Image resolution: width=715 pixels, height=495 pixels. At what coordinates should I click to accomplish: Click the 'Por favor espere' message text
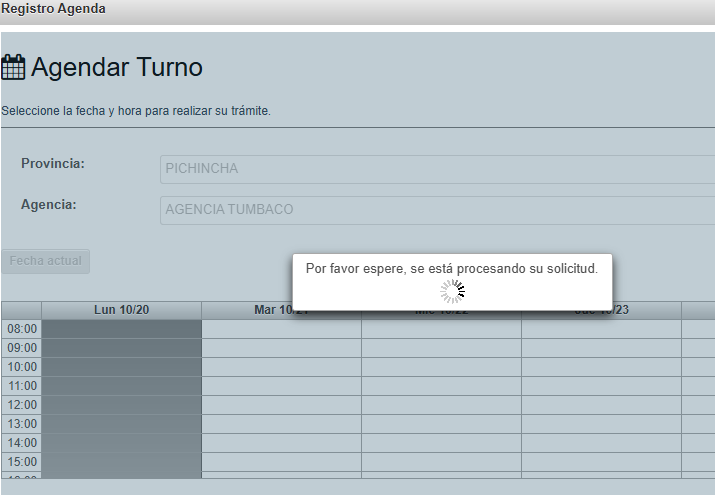point(452,269)
